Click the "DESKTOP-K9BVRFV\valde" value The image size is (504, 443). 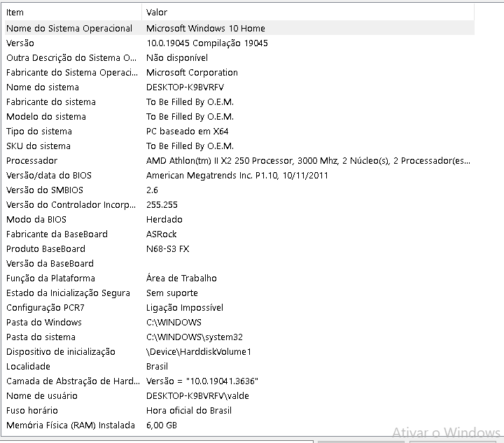pyautogui.click(x=197, y=396)
